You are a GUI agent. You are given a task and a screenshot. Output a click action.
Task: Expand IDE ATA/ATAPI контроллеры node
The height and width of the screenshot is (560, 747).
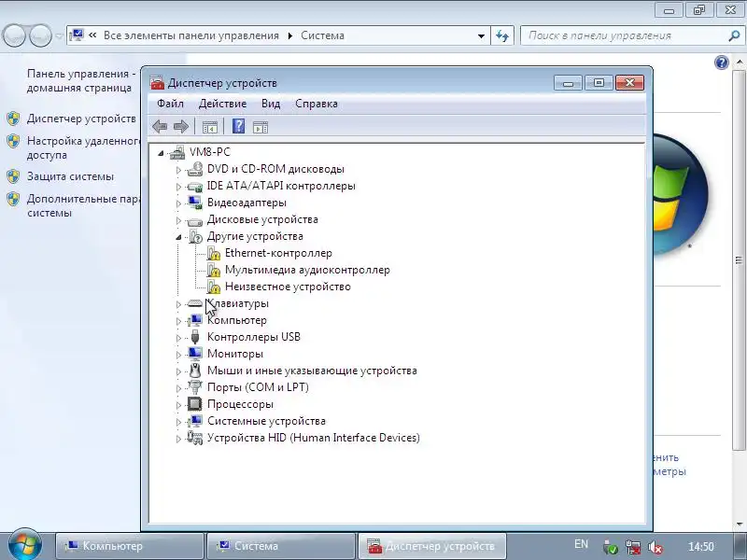click(178, 187)
